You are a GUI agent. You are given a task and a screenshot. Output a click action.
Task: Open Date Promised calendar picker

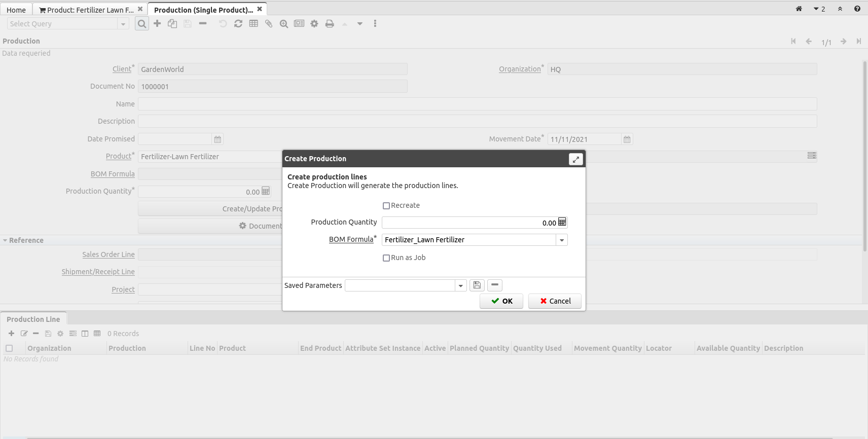point(218,139)
